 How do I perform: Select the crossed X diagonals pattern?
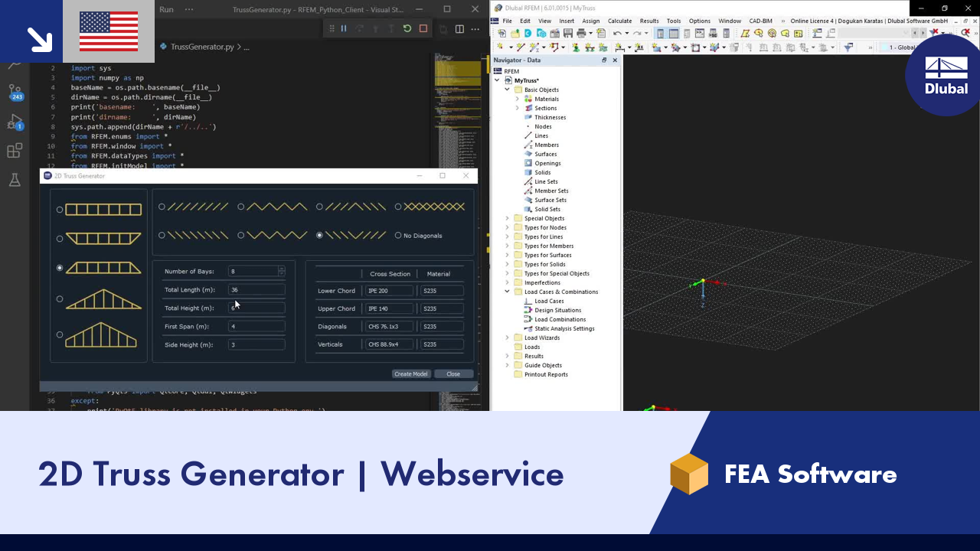pos(397,206)
